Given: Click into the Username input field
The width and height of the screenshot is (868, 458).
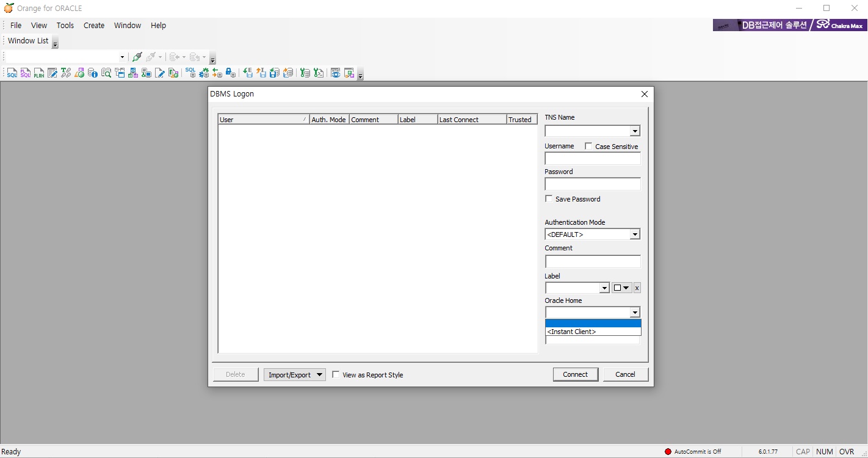Looking at the screenshot, I should tap(592, 159).
